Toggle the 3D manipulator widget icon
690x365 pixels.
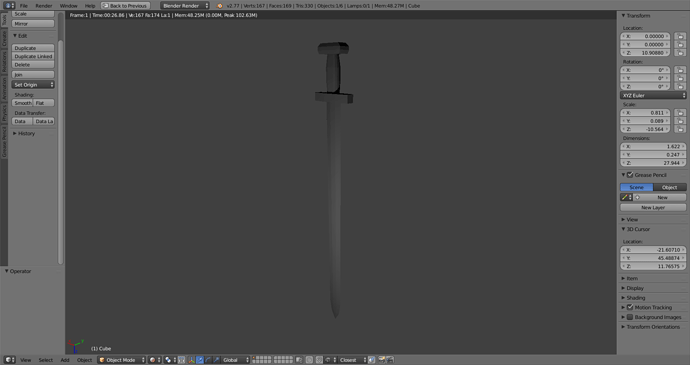[x=191, y=360]
